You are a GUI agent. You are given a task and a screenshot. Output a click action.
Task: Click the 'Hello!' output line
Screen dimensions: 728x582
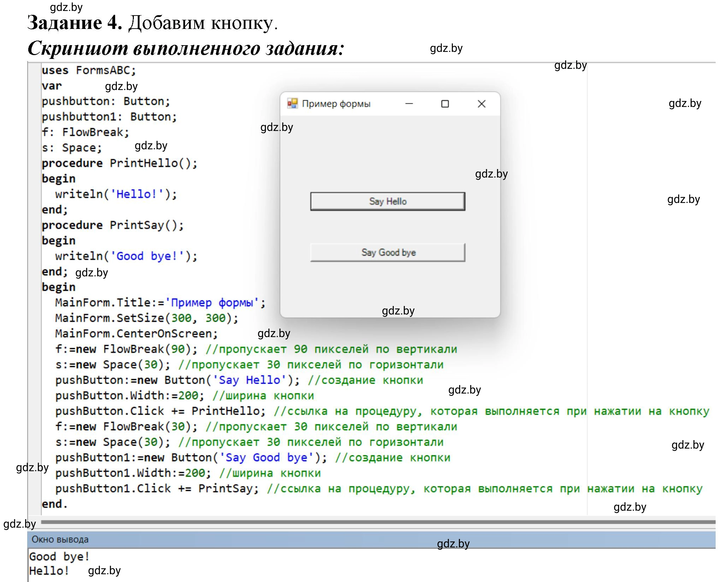pyautogui.click(x=49, y=571)
